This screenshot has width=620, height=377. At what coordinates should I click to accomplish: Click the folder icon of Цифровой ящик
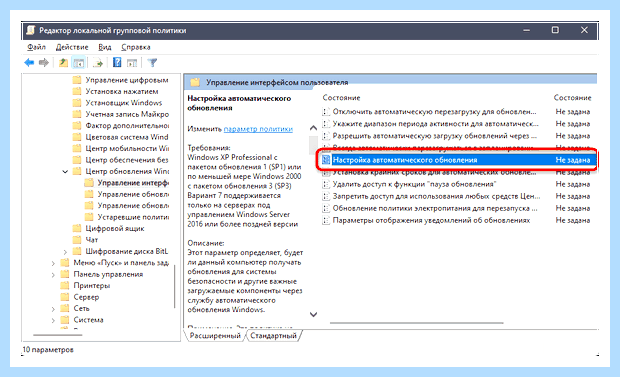(77, 228)
